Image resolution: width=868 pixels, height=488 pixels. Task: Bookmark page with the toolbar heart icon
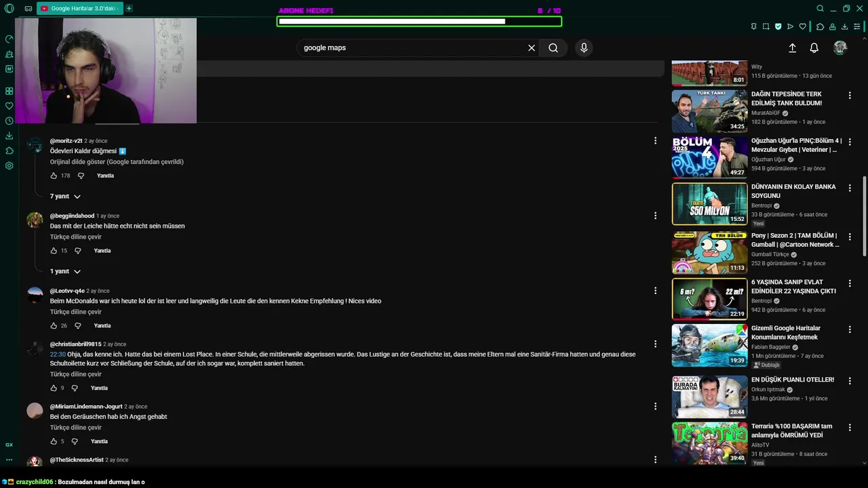coord(803,26)
